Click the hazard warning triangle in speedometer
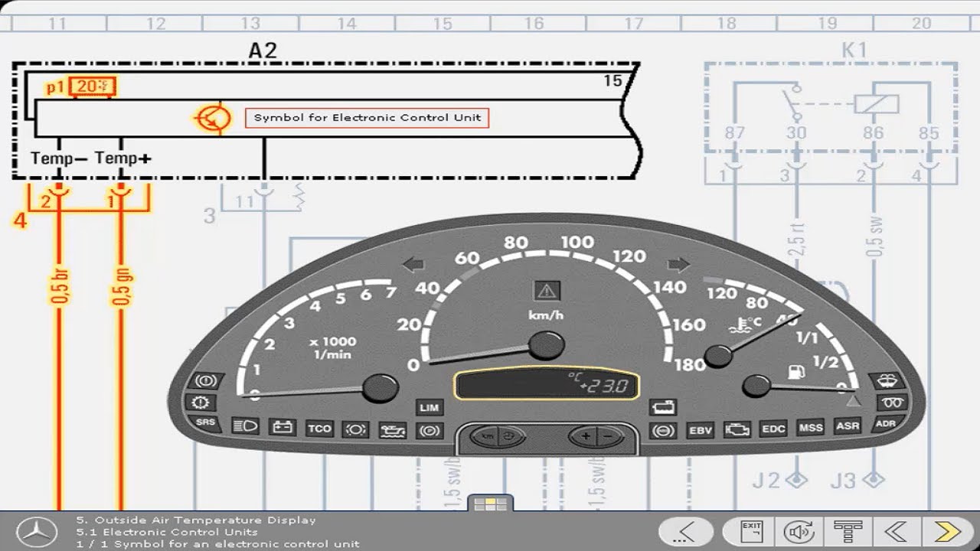980x551 pixels. 547,291
